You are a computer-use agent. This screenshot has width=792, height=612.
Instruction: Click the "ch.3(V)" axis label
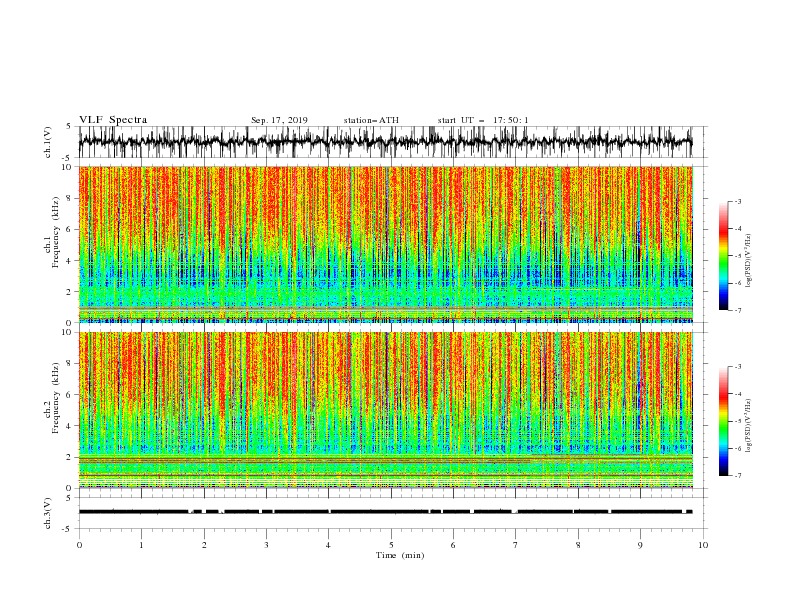click(x=48, y=513)
